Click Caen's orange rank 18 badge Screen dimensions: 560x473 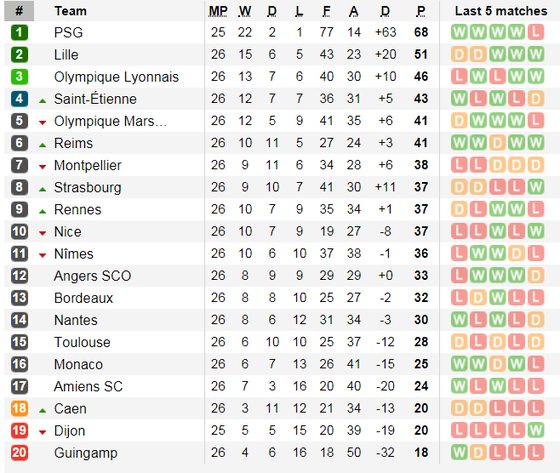pos(19,409)
